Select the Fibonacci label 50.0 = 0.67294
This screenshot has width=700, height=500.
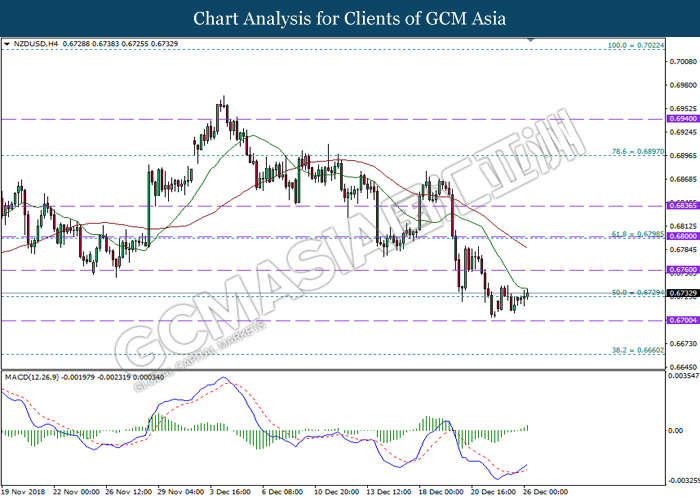tap(638, 292)
